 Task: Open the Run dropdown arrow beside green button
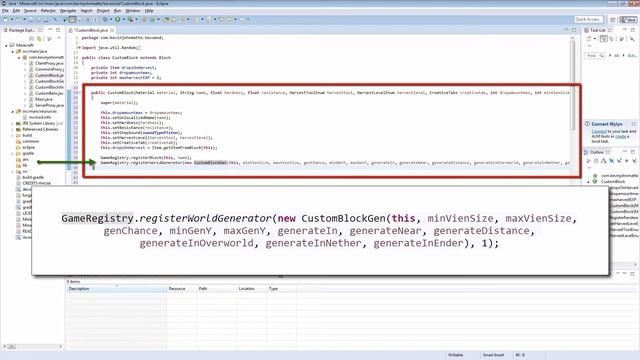click(x=123, y=19)
